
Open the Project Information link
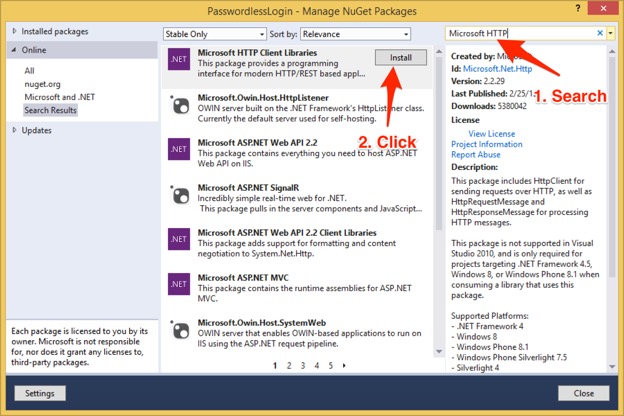(x=487, y=144)
